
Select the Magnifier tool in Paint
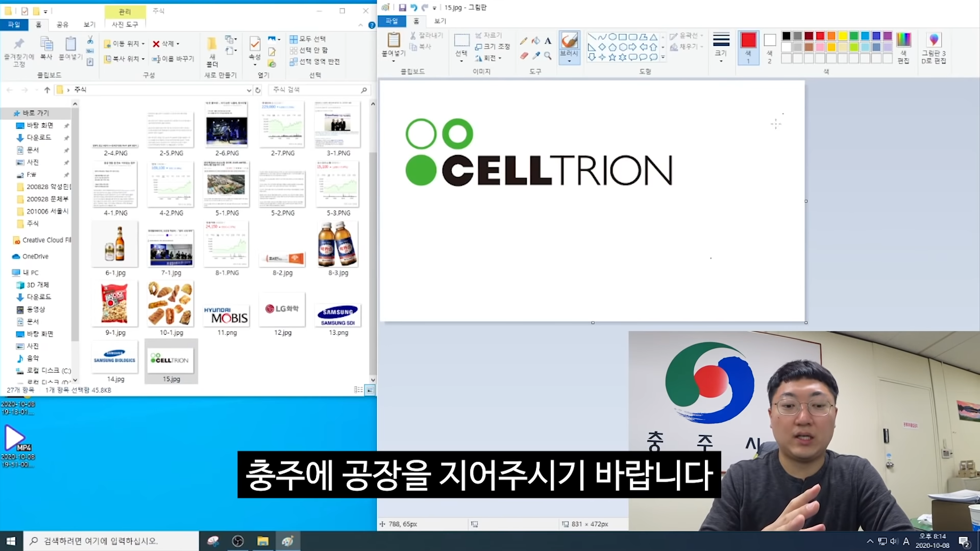[548, 56]
